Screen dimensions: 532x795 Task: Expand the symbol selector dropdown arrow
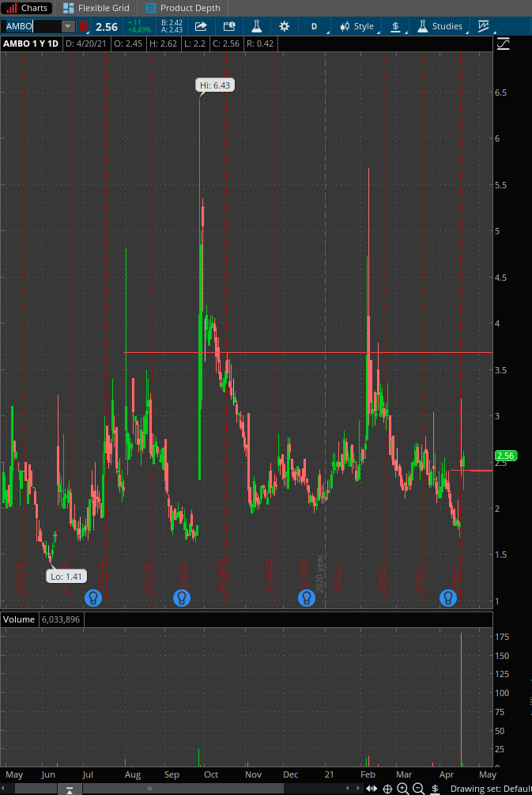(x=68, y=26)
